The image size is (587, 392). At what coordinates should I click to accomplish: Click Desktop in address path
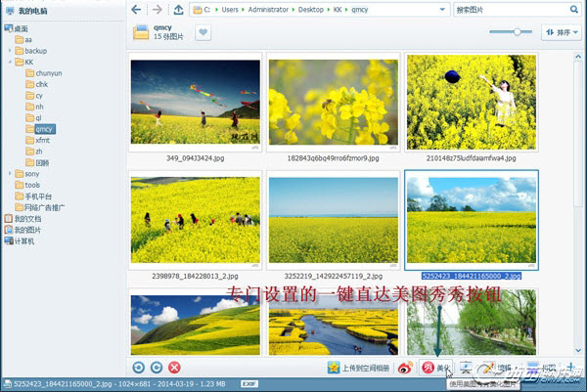[311, 10]
